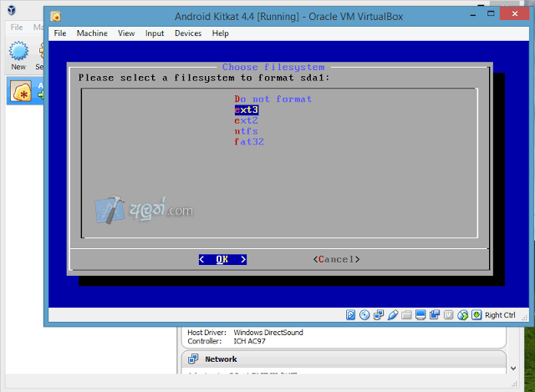Open the Input menu
535x392 pixels.
coord(154,33)
